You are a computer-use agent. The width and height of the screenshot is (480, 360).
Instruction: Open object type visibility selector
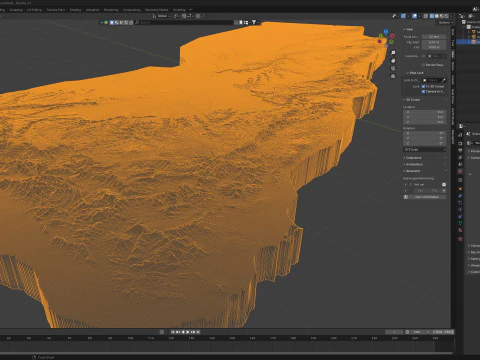point(394,16)
